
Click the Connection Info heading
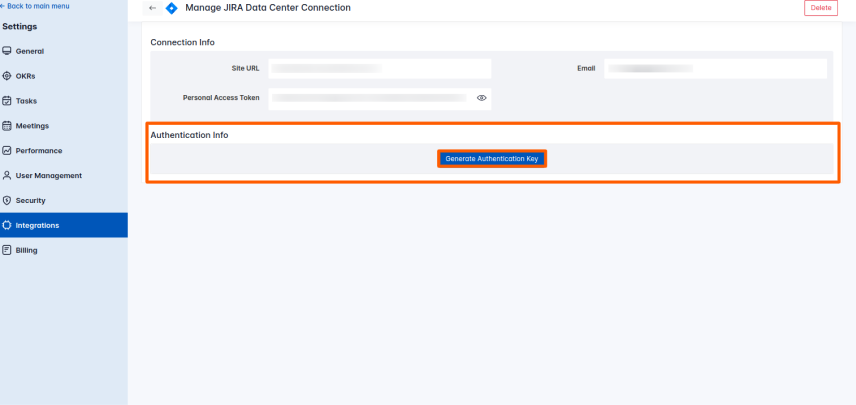click(182, 43)
